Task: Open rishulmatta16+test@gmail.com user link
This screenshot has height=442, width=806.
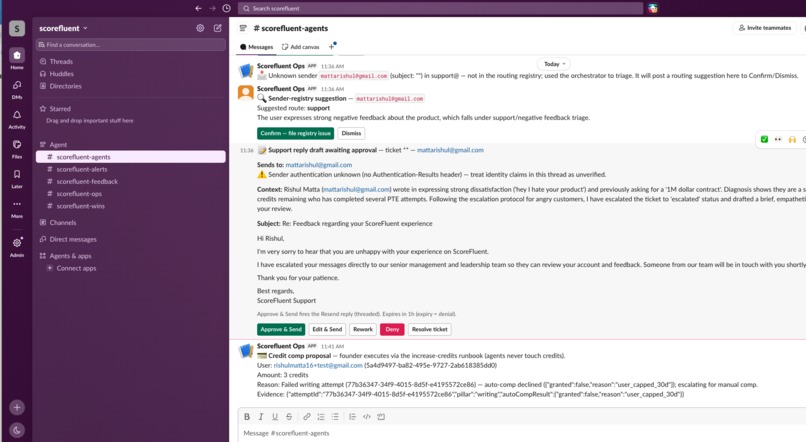Action: point(318,365)
